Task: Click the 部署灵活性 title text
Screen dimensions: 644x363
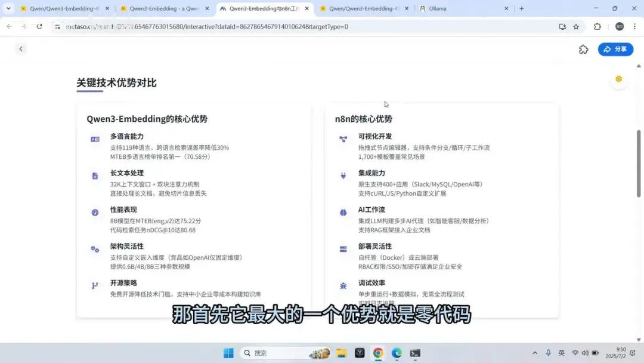Action: pos(375,246)
